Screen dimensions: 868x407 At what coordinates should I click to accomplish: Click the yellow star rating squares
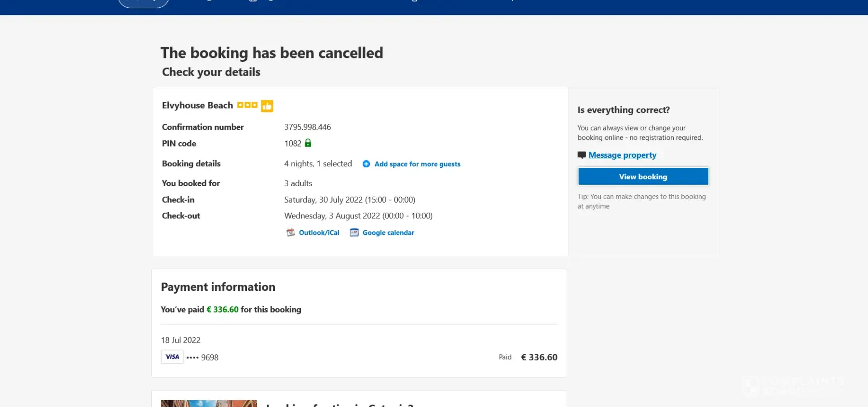point(247,105)
